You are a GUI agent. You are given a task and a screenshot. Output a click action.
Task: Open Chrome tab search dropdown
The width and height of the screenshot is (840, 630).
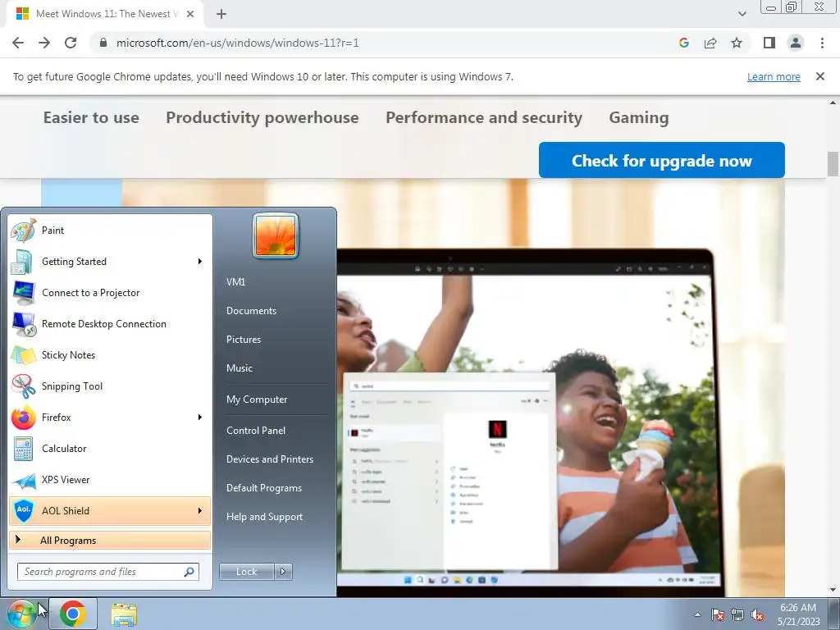point(742,14)
